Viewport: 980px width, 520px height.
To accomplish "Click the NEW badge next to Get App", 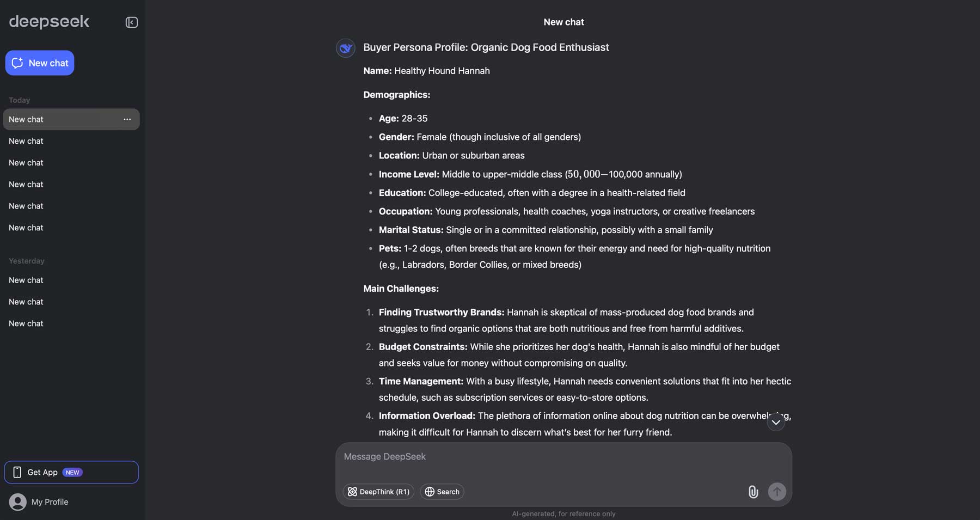I will coord(71,472).
